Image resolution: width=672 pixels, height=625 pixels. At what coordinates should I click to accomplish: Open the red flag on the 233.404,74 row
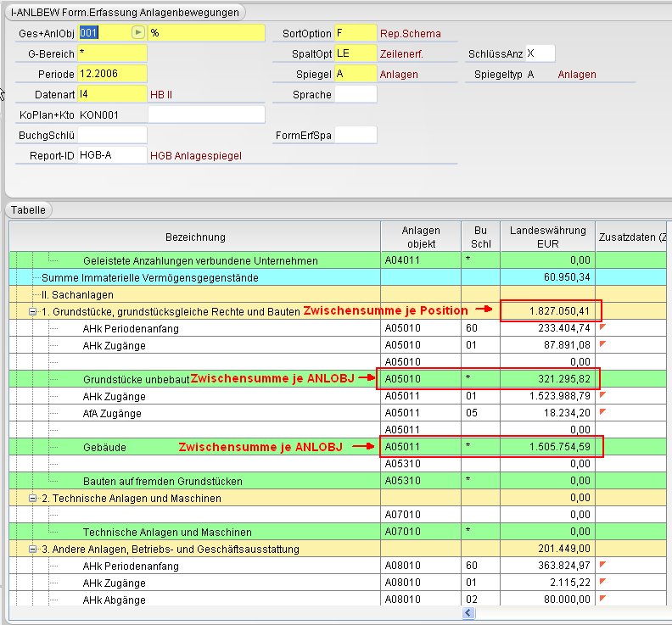(602, 327)
